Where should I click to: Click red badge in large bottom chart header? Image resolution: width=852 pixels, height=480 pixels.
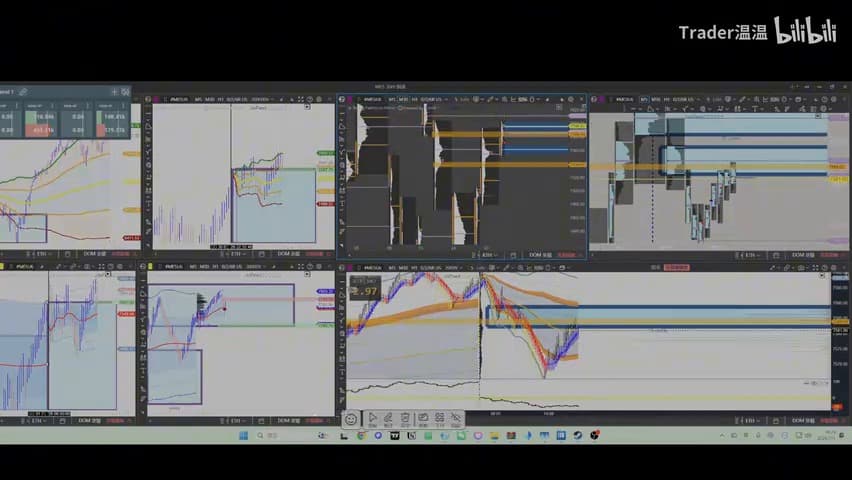pos(676,267)
